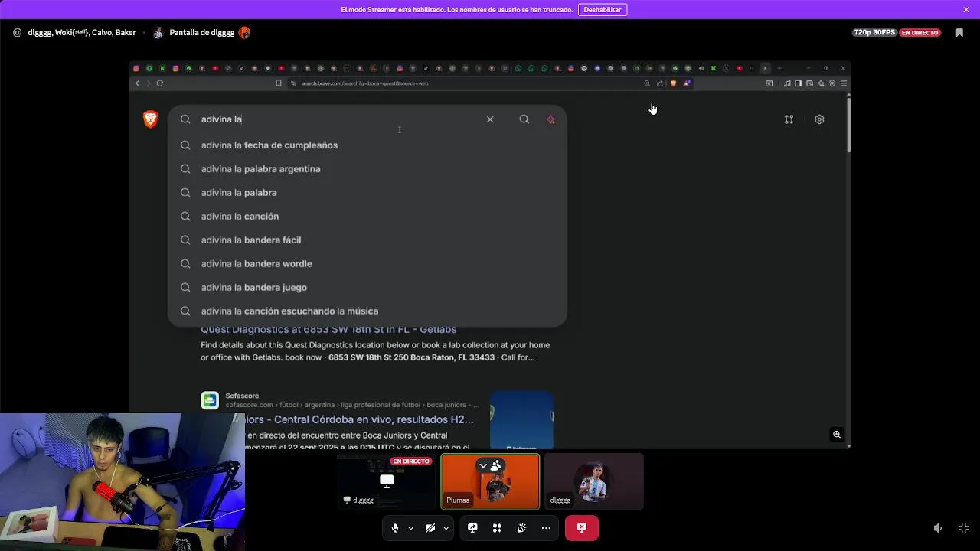Choose suggestion adivina la bandera wordle
Viewport: 980px width, 551px height.
click(367, 264)
